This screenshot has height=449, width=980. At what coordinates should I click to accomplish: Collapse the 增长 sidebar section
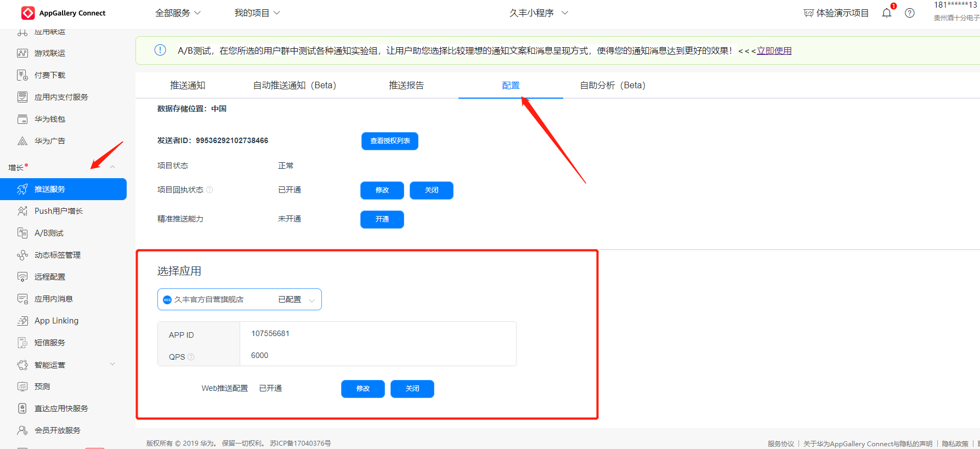point(112,167)
